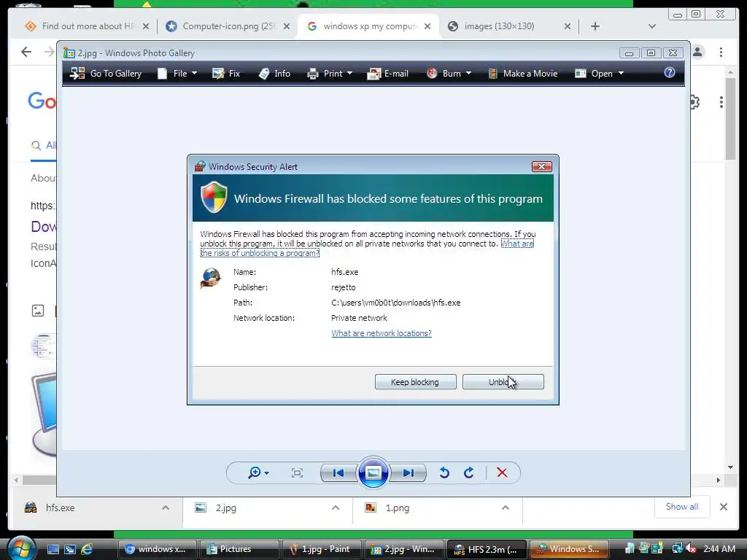
Task: Click the network tray icon
Action: pyautogui.click(x=676, y=548)
